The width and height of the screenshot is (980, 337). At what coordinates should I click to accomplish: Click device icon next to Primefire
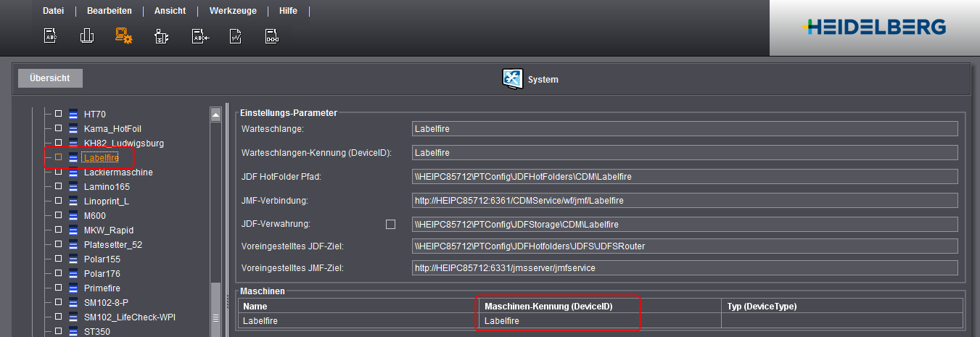(x=73, y=288)
